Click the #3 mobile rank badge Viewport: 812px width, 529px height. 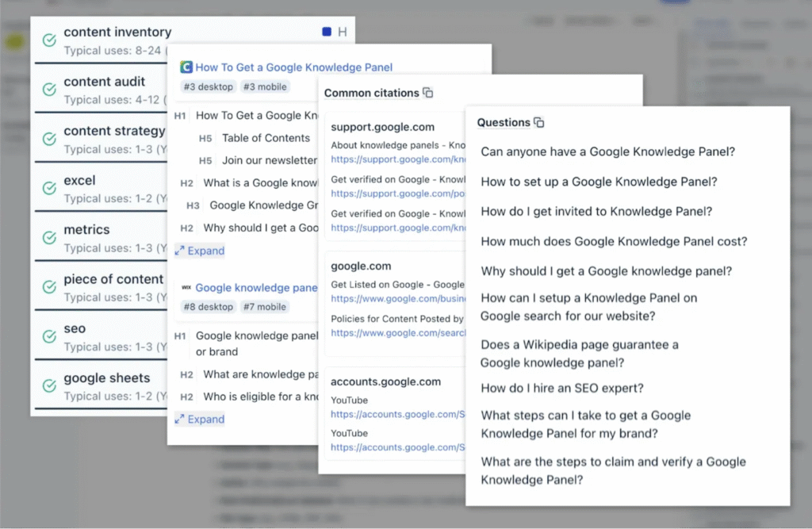point(265,87)
